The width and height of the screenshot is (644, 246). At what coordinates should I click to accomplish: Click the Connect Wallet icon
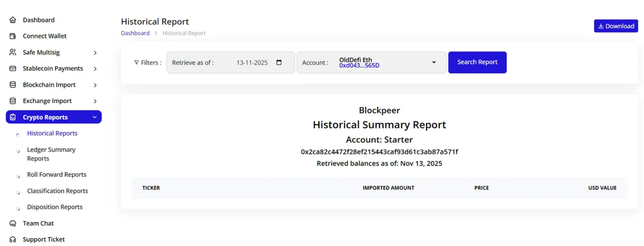(13, 36)
